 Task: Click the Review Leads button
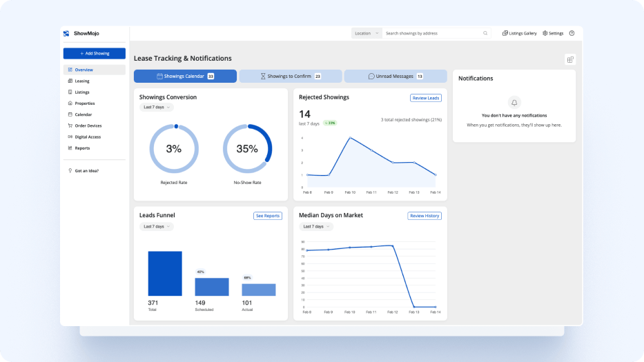tap(425, 98)
